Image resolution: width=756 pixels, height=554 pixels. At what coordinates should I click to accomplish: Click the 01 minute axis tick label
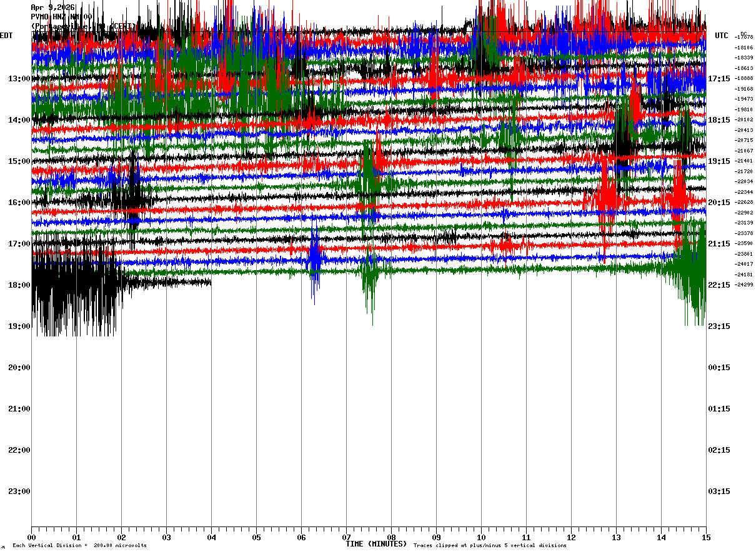pyautogui.click(x=76, y=537)
